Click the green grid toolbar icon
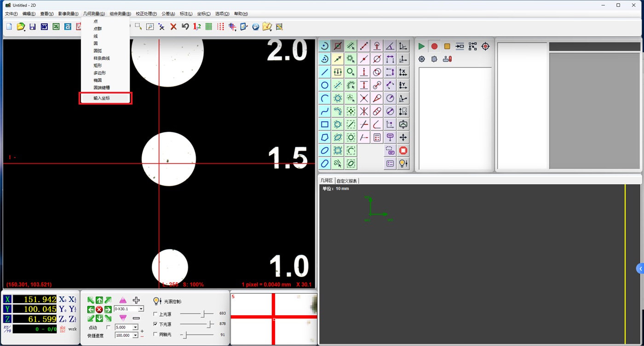 click(x=209, y=27)
